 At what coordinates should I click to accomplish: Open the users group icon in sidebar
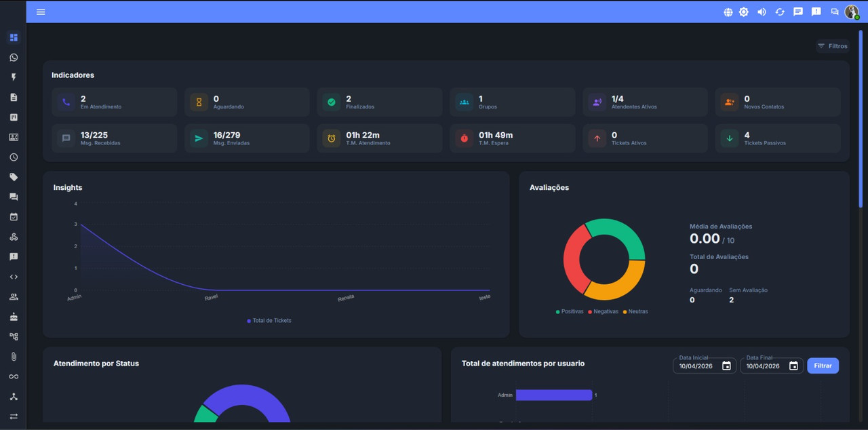14,296
